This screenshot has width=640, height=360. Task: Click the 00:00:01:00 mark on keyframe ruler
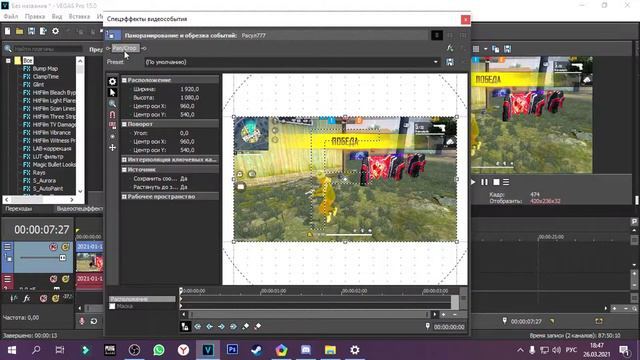pos(273,291)
